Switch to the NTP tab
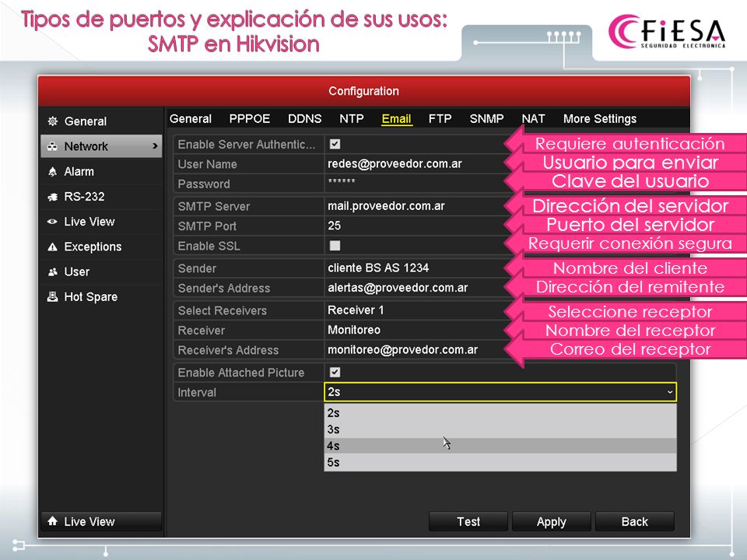747x560 pixels. [352, 118]
